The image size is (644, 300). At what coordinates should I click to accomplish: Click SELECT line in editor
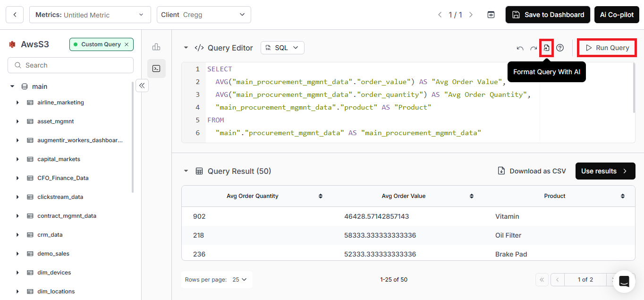click(220, 69)
